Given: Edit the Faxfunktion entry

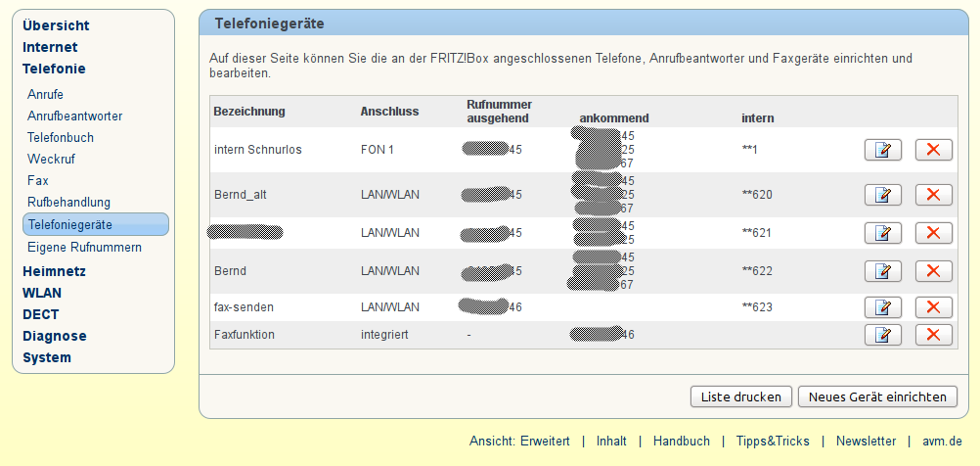Looking at the screenshot, I should (x=882, y=335).
